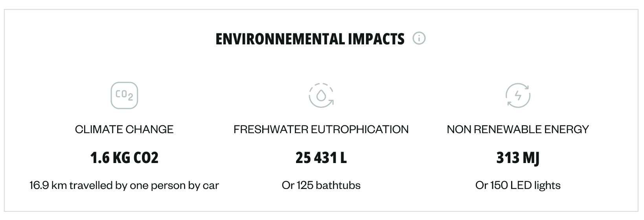Click the droplet in the water cycle icon
This screenshot has height=220, width=644.
click(x=321, y=95)
